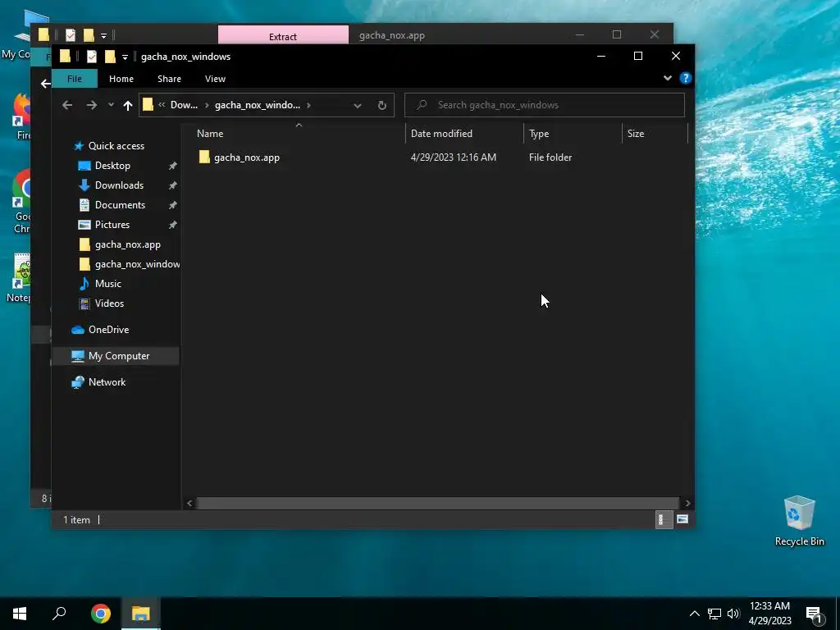
Task: Open the notification center icon
Action: (x=814, y=615)
